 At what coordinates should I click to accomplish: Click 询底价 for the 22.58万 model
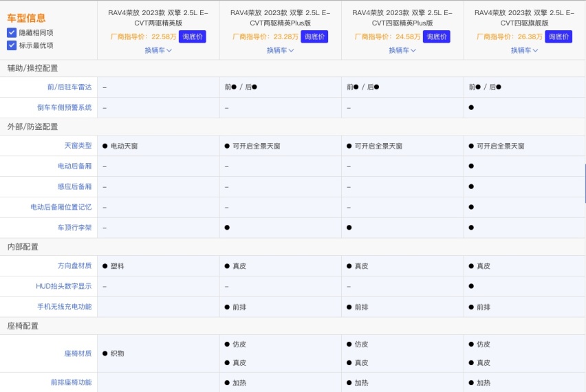coord(192,36)
